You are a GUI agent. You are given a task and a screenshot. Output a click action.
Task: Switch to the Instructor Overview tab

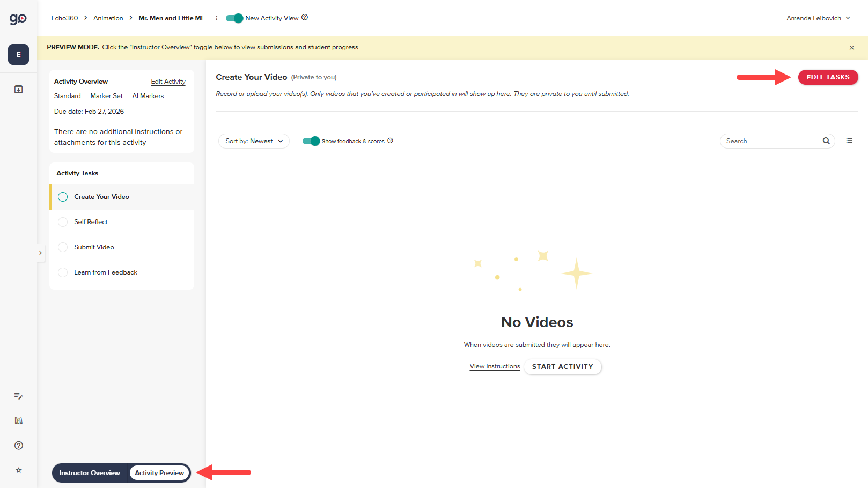tap(89, 472)
